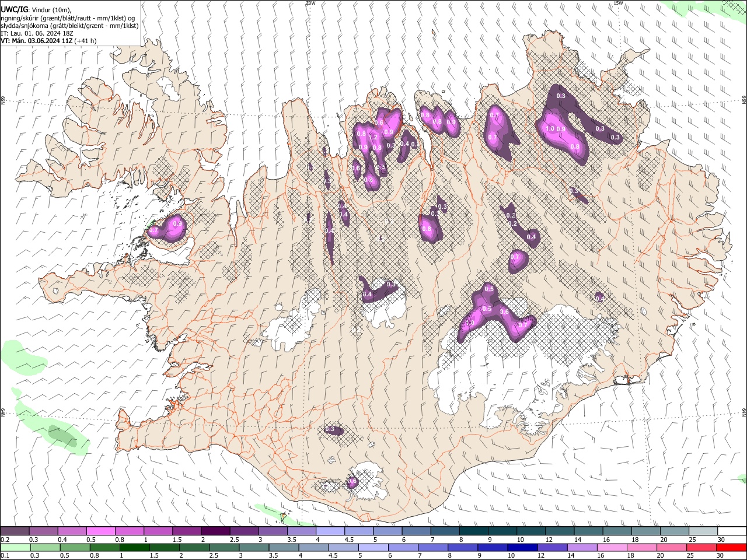Viewport: 747px width, 560px height.
Task: Pick the white swatch past 30 on the snow scale
Action: pyautogui.click(x=732, y=531)
